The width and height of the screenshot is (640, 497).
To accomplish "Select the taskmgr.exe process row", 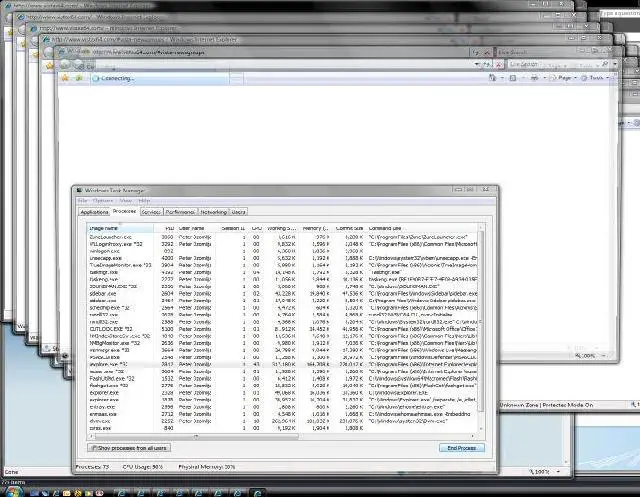I will pos(282,272).
